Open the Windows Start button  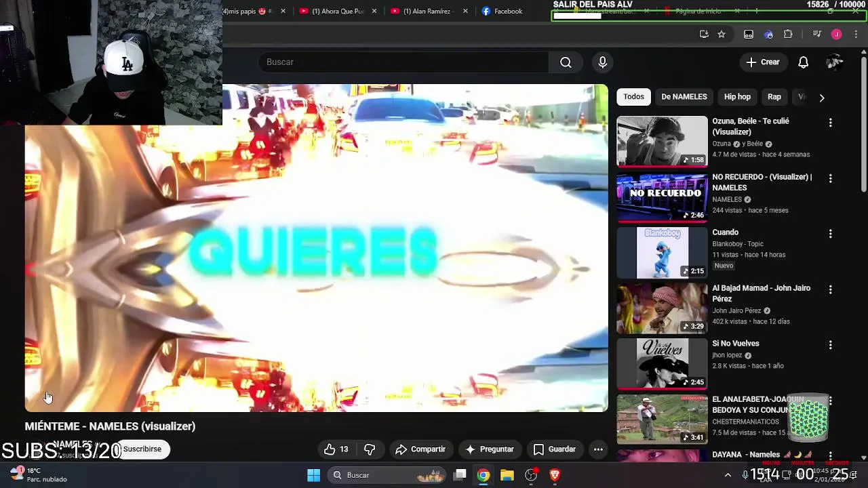[313, 475]
